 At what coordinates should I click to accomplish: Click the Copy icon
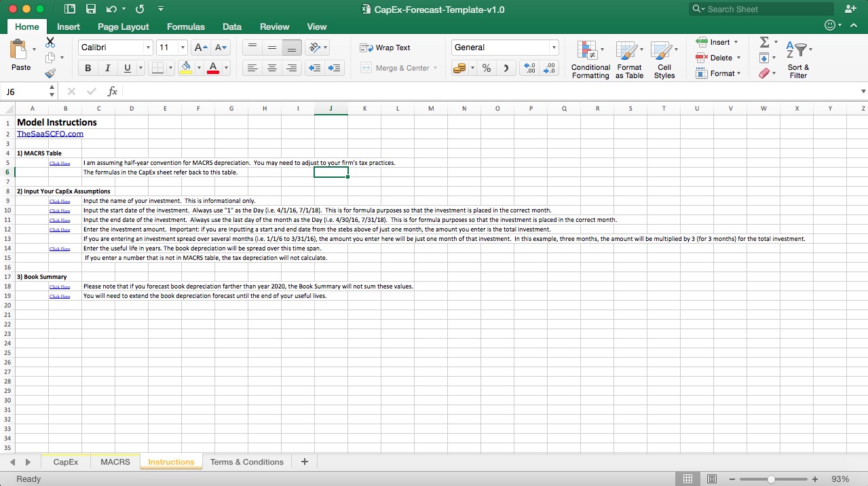click(50, 58)
